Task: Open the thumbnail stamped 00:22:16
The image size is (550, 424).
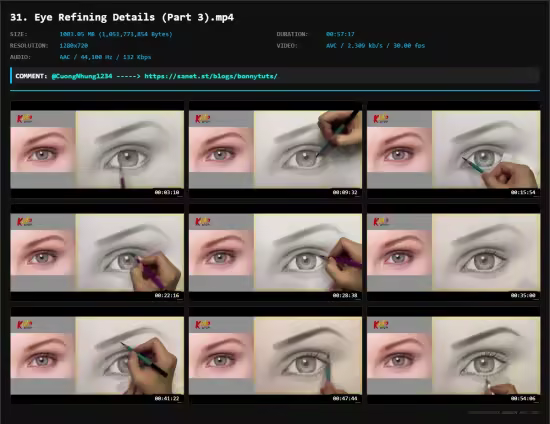Action: point(97,253)
